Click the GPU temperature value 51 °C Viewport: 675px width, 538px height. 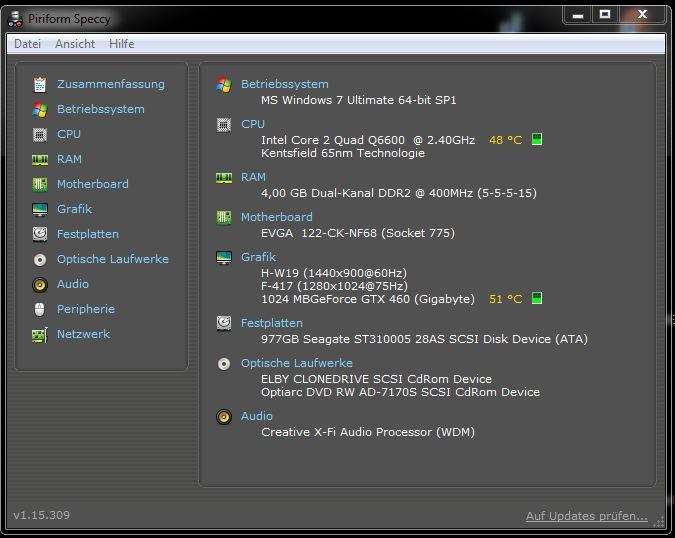(505, 299)
